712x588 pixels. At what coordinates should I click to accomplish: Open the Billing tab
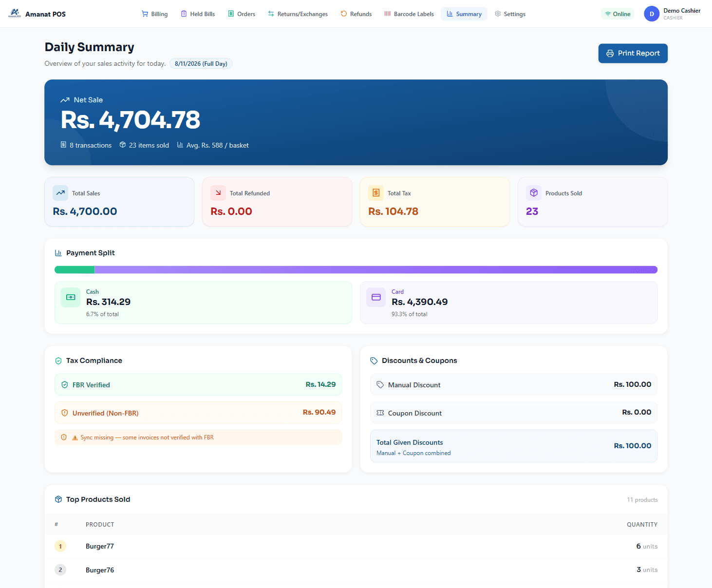[154, 14]
